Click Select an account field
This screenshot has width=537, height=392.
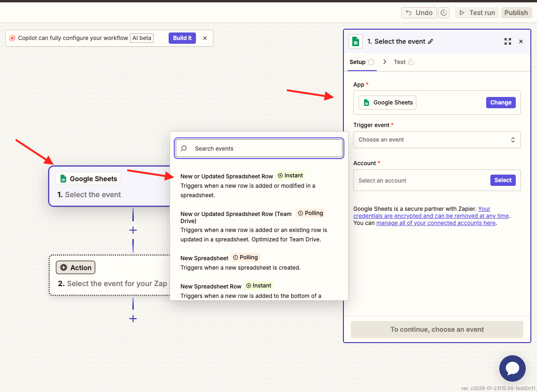click(x=437, y=180)
